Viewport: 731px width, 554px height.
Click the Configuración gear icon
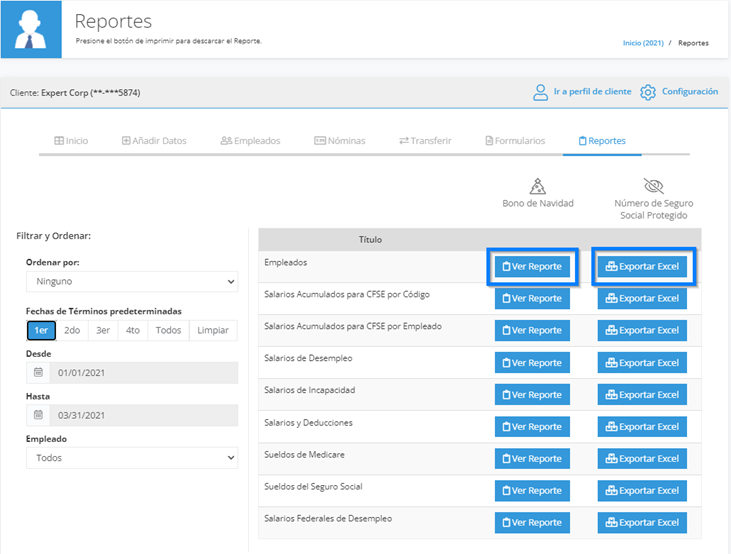pos(648,92)
